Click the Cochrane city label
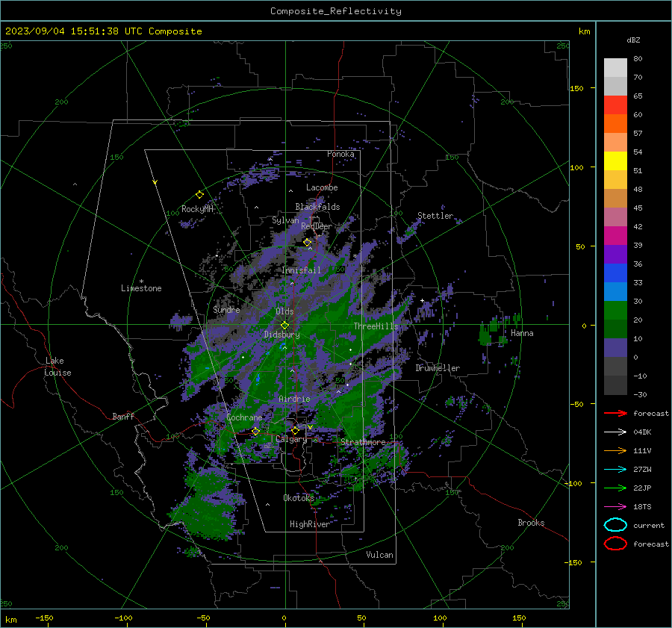 (244, 417)
